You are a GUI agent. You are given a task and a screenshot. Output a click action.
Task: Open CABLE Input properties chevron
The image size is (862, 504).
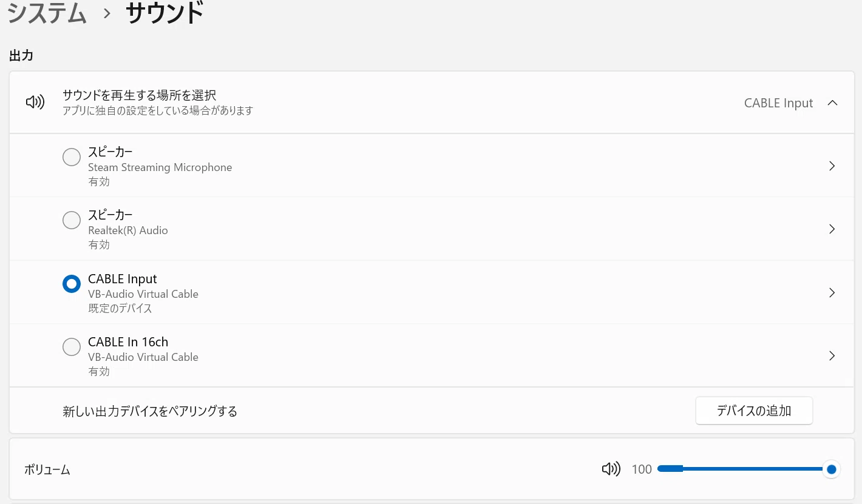click(x=832, y=292)
